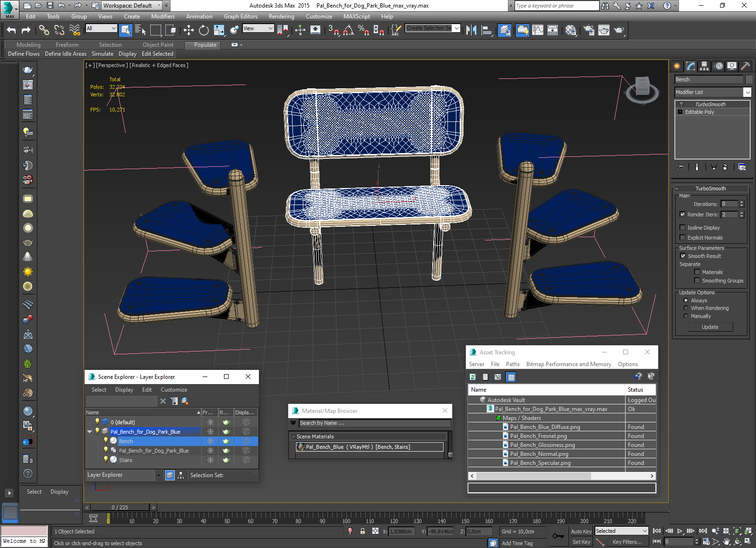The width and height of the screenshot is (756, 548).
Task: Click the TurboSmooth Update button
Action: click(710, 327)
